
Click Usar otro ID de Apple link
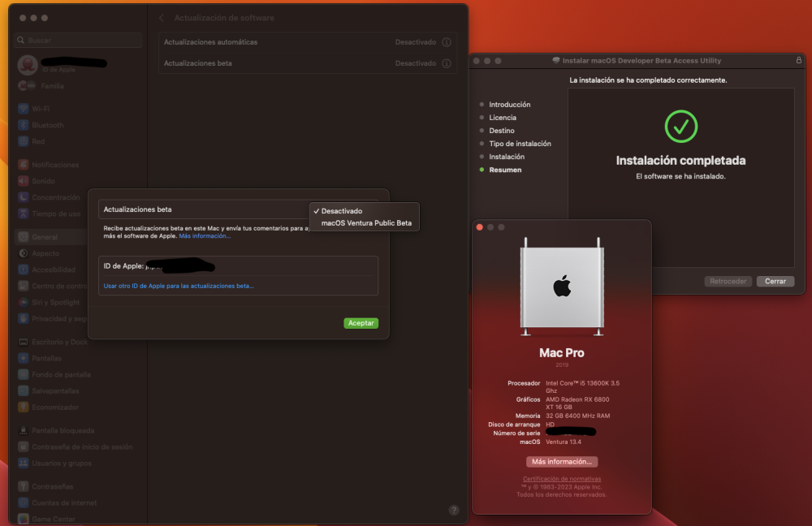(x=179, y=286)
